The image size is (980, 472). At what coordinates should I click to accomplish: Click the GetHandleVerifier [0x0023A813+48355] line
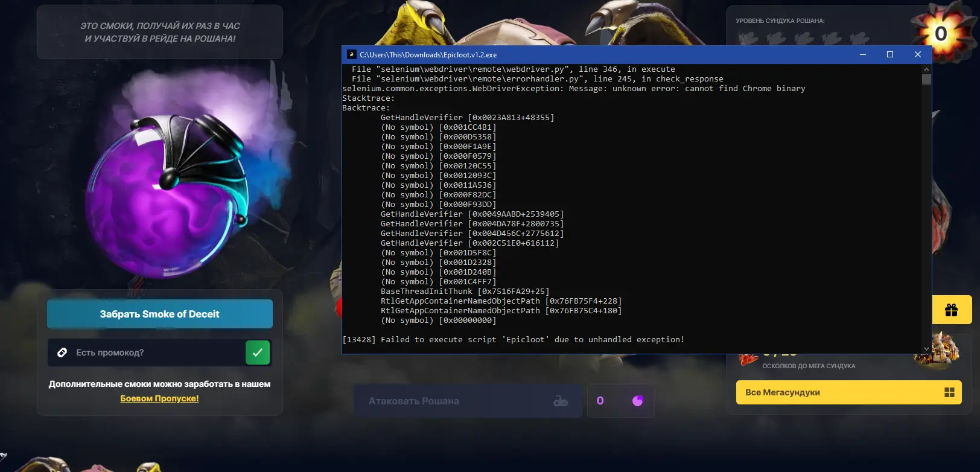coord(468,118)
